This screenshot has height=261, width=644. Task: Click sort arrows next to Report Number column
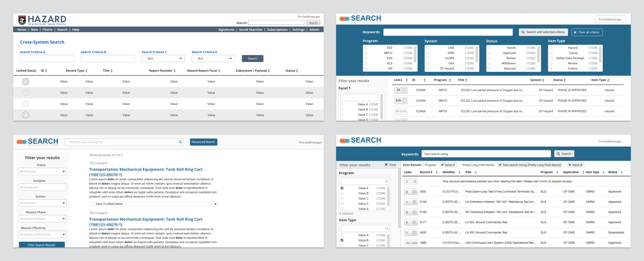[175, 71]
